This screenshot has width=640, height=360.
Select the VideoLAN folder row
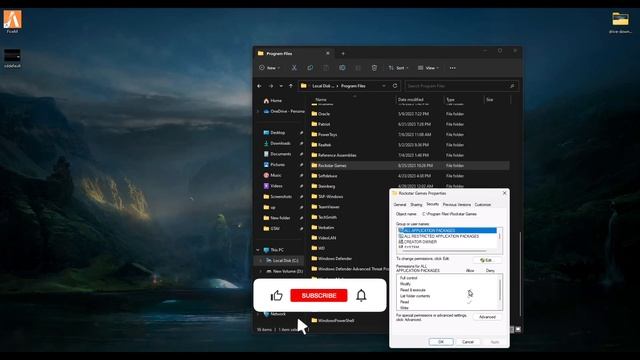(349, 238)
